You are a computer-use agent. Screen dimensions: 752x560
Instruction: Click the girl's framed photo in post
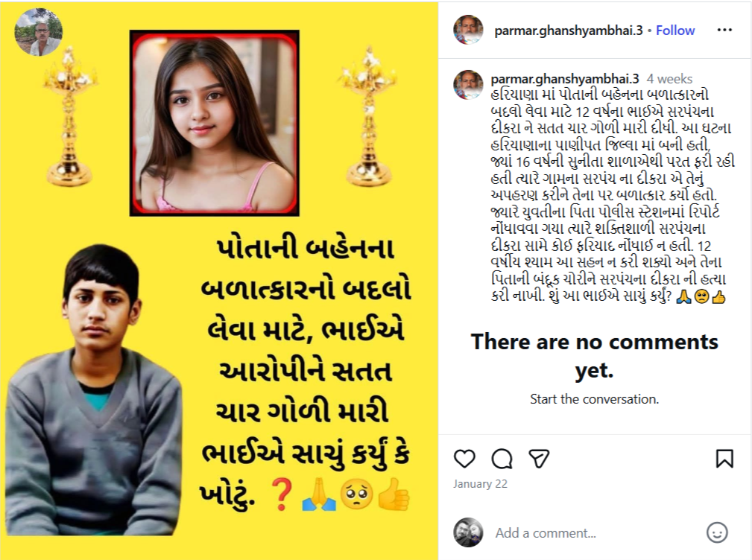pos(215,123)
